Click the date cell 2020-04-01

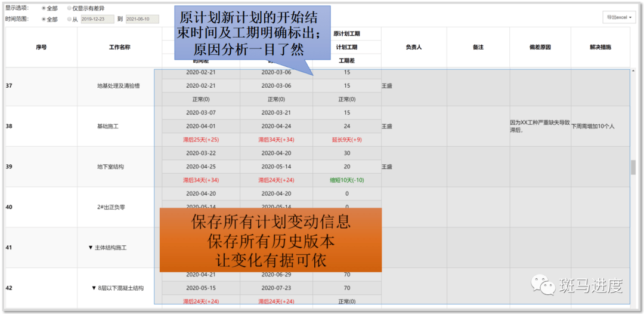click(200, 126)
